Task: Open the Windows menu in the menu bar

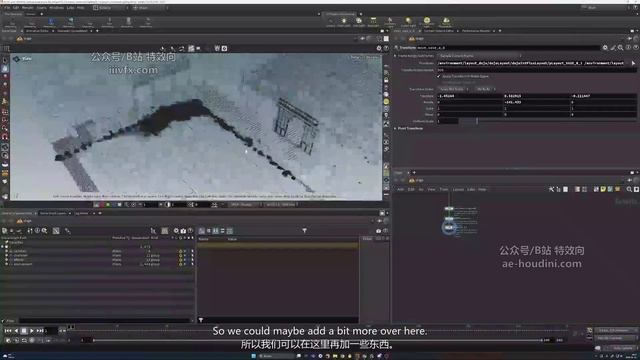Action: click(x=56, y=7)
